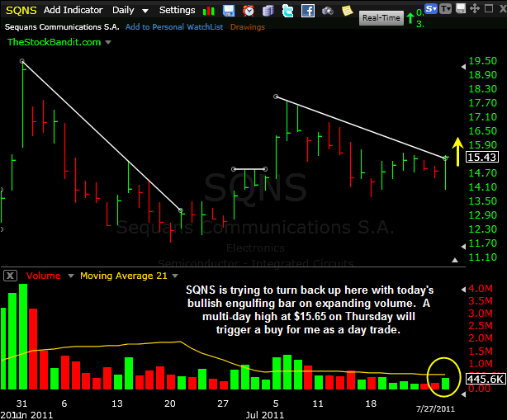The image size is (507, 420).
Task: Click the database stack icon
Action: pos(268,11)
